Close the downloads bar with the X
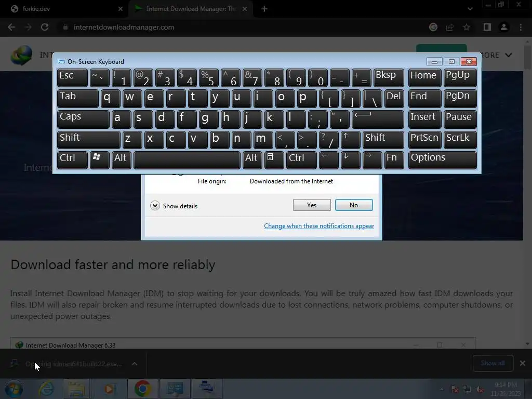 coord(523,363)
